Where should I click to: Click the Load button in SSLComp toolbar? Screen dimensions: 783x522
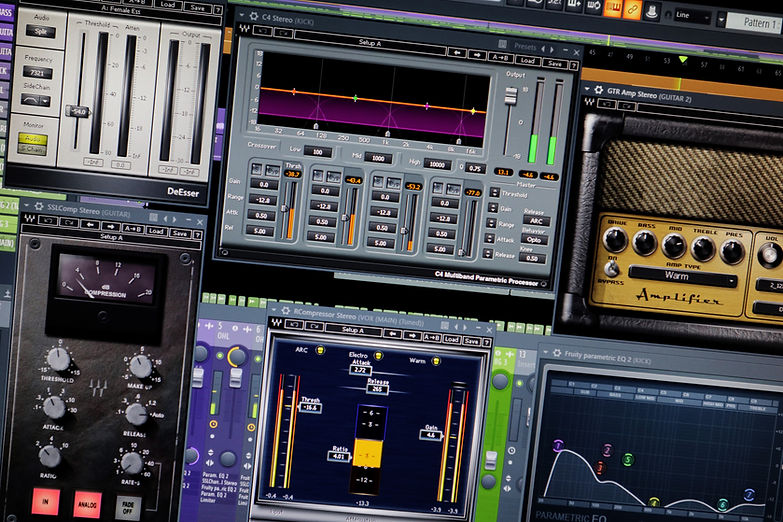click(156, 231)
